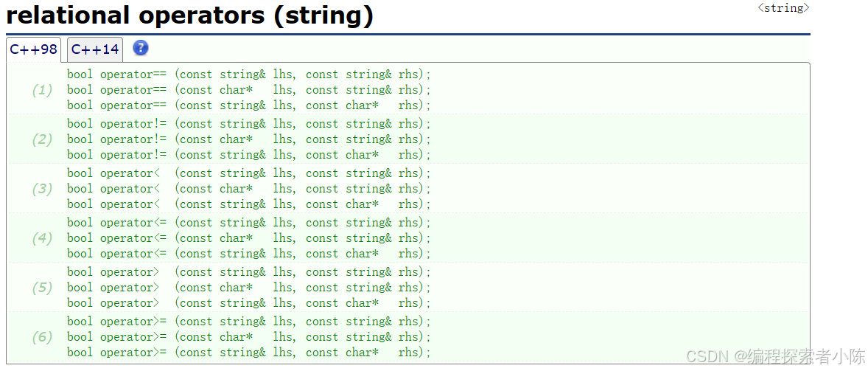
Task: Select the (5) group label for operator>
Action: tap(42, 288)
